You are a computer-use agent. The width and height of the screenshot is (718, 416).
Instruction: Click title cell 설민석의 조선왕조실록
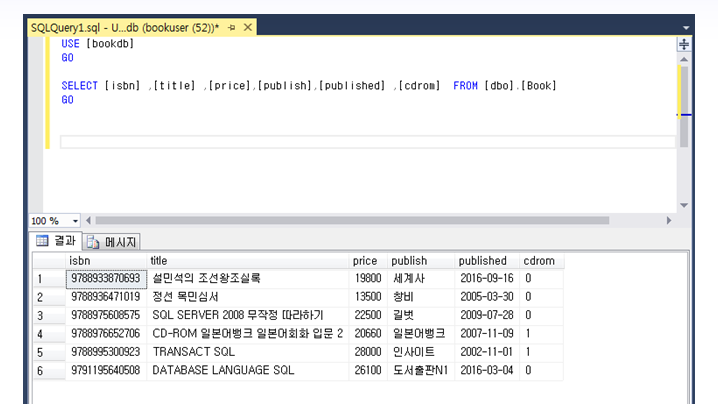pyautogui.click(x=248, y=279)
